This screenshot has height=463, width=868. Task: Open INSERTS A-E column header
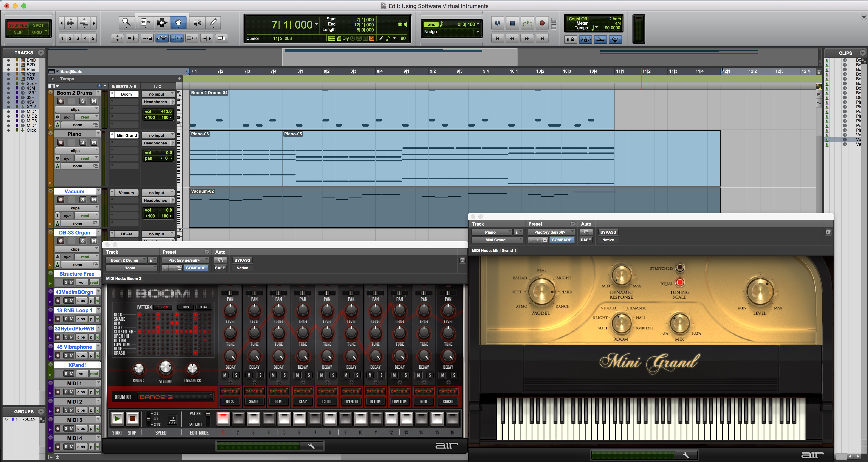(124, 86)
